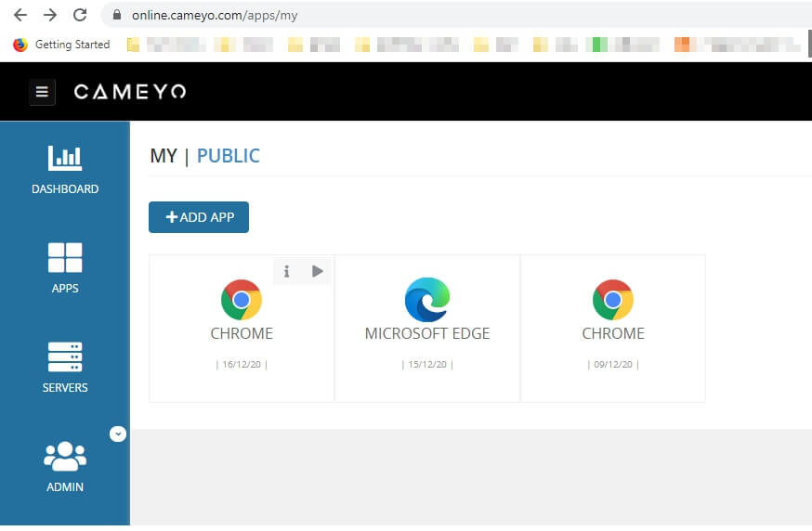Image resolution: width=812 pixels, height=531 pixels.
Task: Open the Dashboard chart icon in sidebar
Action: [x=65, y=157]
